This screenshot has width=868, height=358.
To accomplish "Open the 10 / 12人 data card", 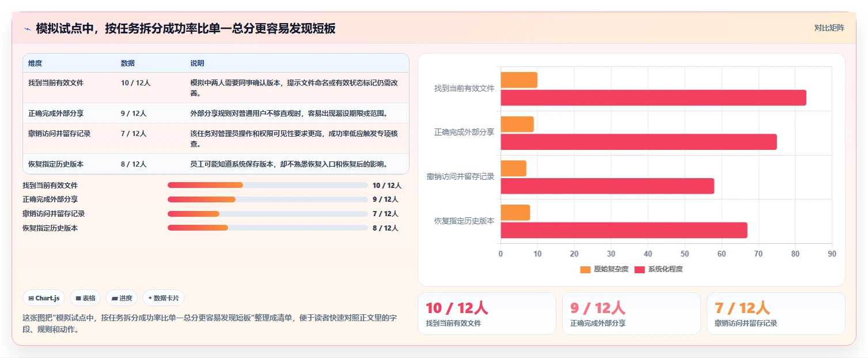I will pyautogui.click(x=487, y=314).
